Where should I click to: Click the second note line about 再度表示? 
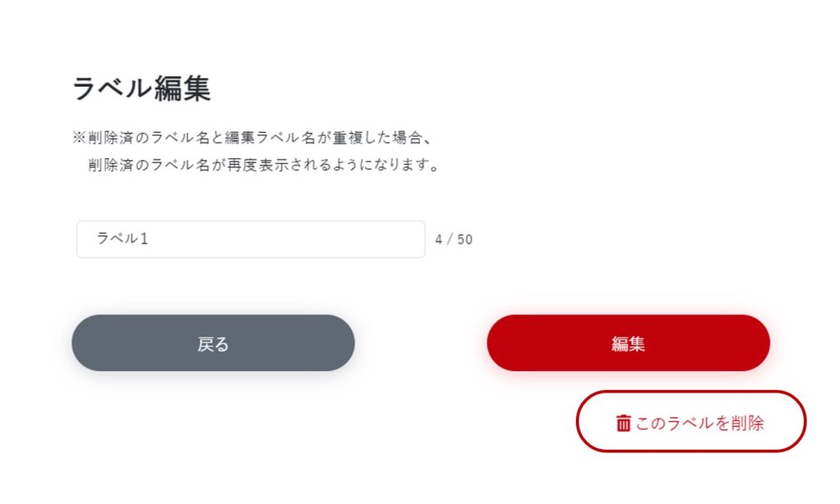(263, 165)
